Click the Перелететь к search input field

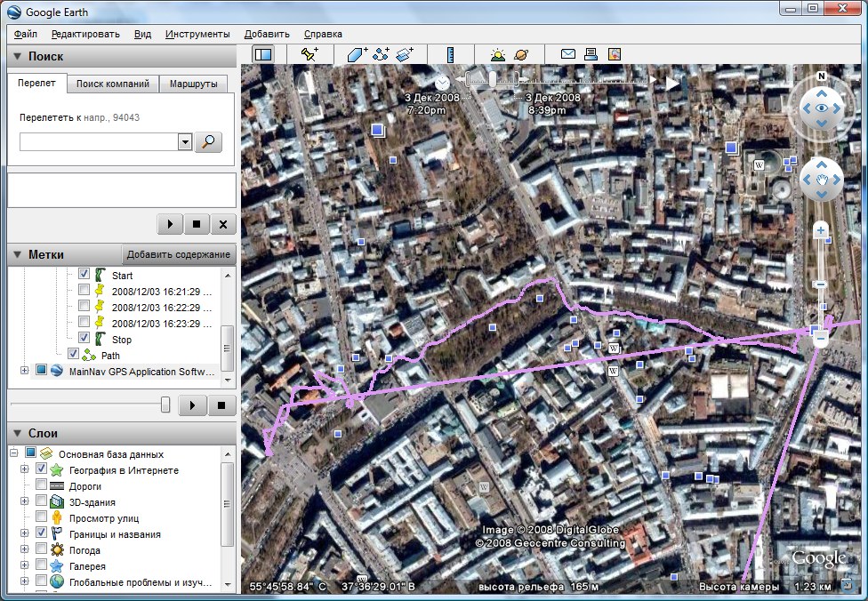click(99, 141)
